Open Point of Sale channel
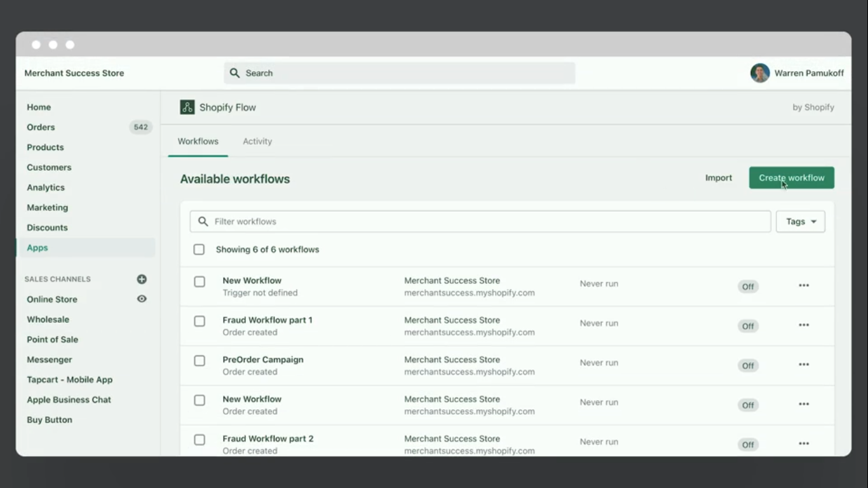Screen dimensions: 868x488 tap(53, 339)
